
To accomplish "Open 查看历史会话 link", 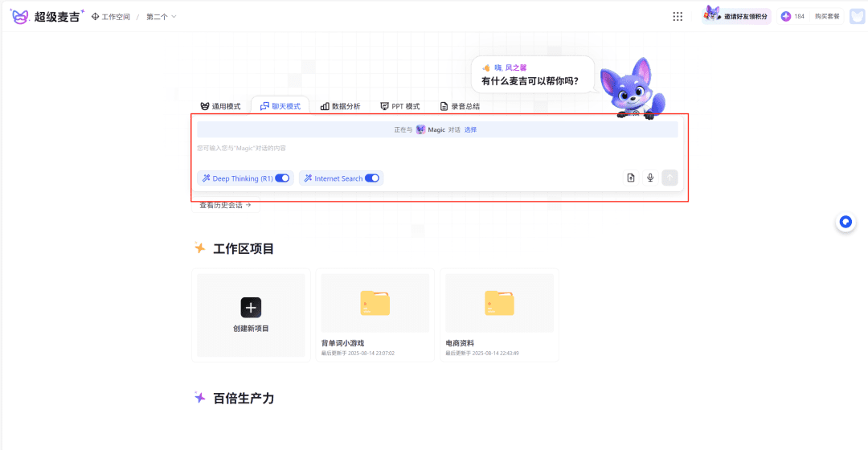I will point(225,206).
